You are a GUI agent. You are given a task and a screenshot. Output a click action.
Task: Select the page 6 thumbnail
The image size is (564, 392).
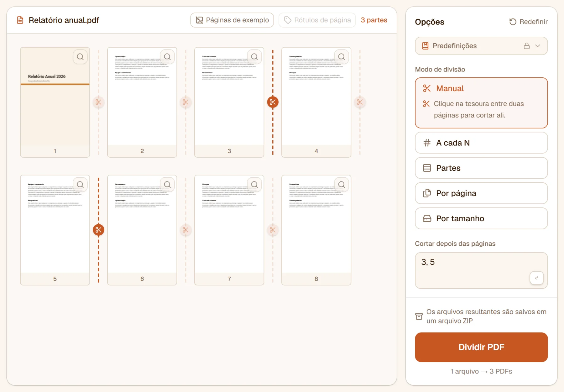click(142, 230)
